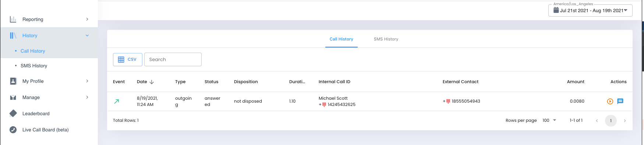Screen dimensions: 644x145
Task: Click the My Profile person icon
Action: click(x=13, y=81)
